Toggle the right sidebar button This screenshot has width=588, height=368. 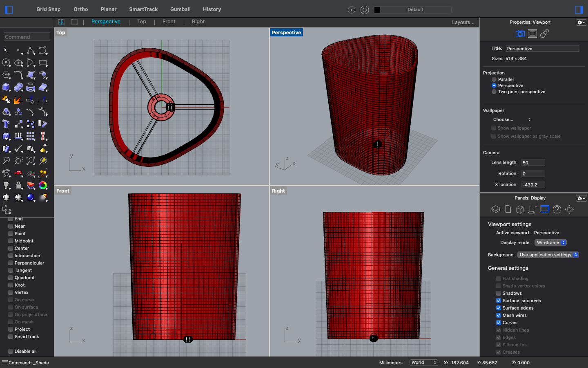coord(579,9)
